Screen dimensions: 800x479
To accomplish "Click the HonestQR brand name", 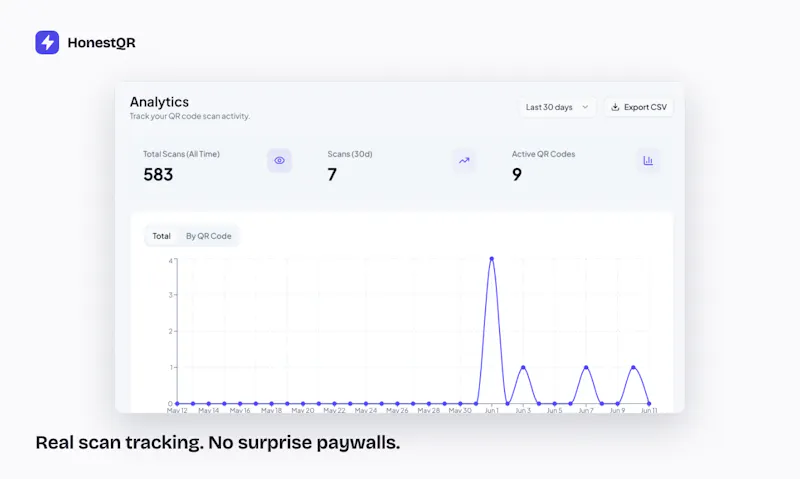I will [102, 43].
